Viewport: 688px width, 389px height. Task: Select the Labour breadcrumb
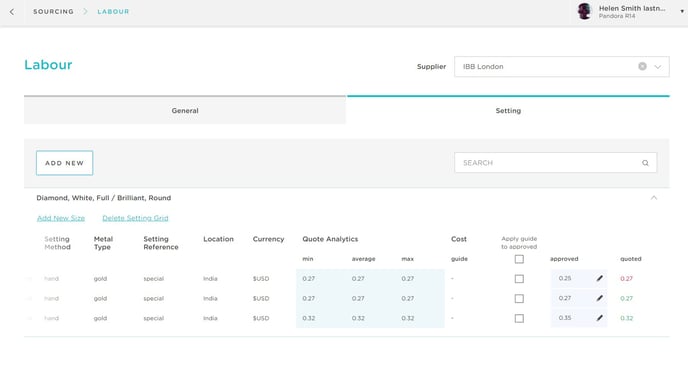pos(113,12)
